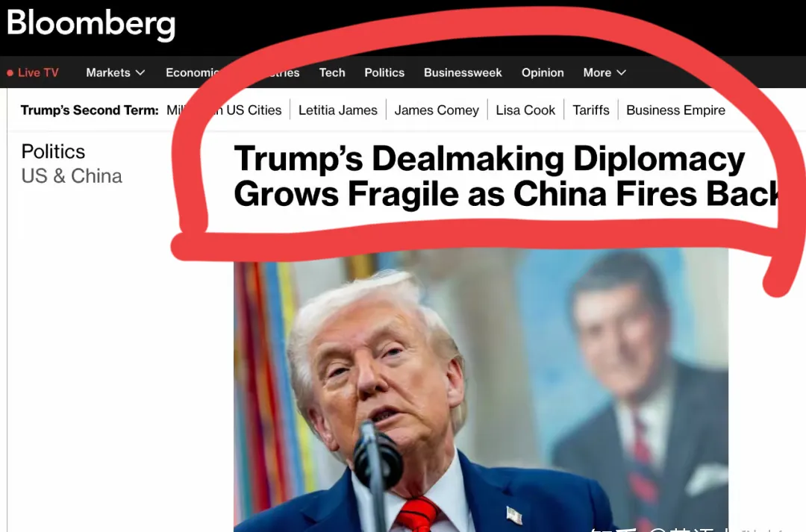The height and width of the screenshot is (532, 806).
Task: Open the James Comey topic link
Action: (437, 110)
